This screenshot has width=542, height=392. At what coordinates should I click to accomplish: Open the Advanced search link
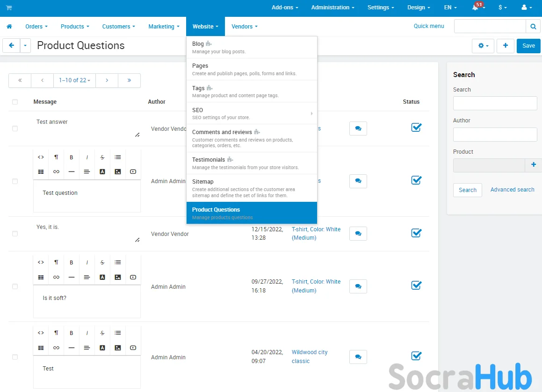(512, 190)
